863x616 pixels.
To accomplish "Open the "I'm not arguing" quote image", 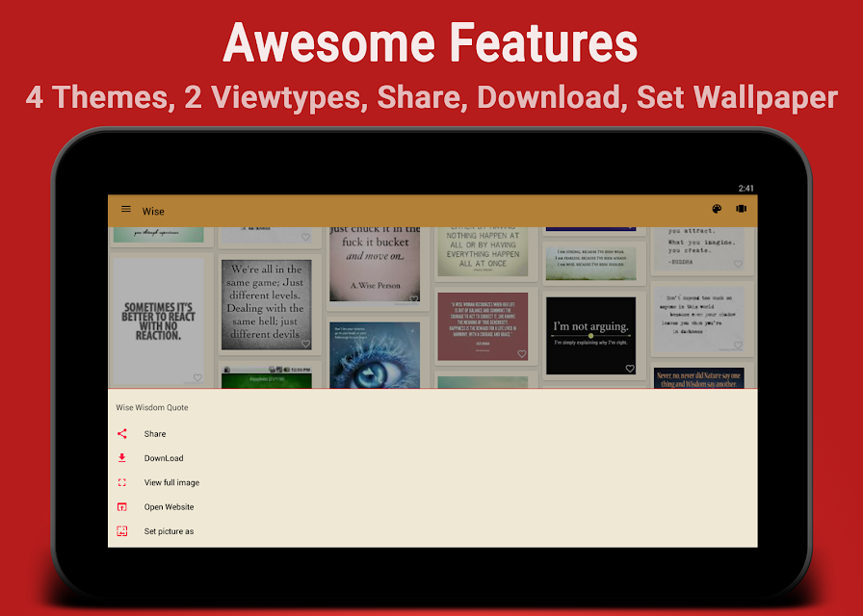I will click(590, 336).
